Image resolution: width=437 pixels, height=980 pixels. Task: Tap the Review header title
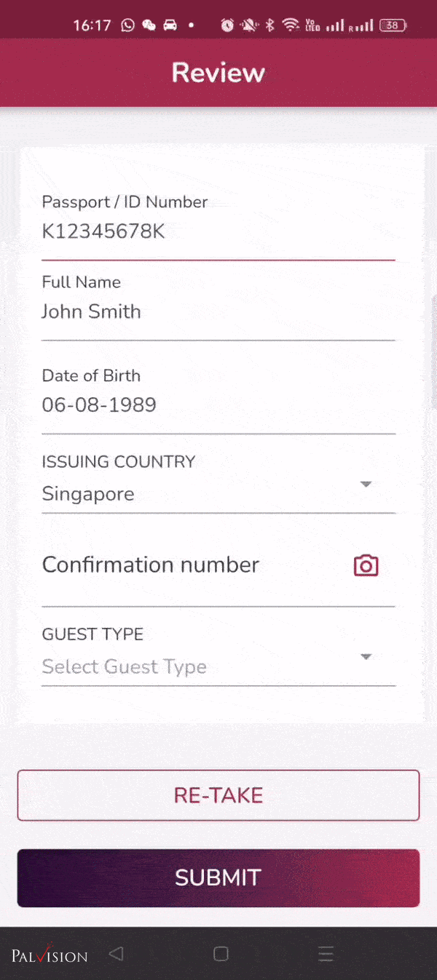[x=218, y=73]
